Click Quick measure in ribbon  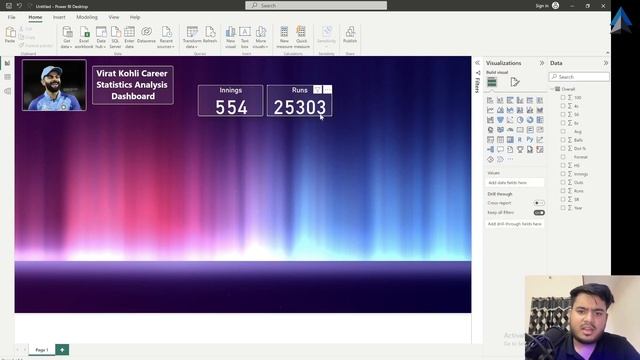click(302, 38)
